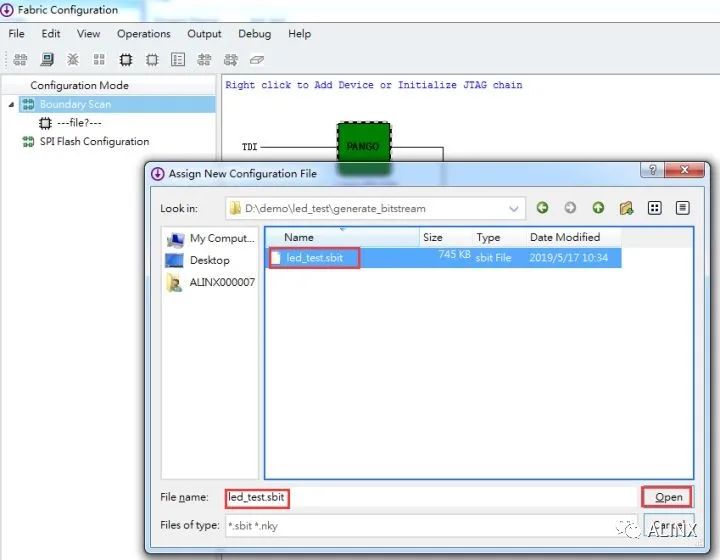Click the outlined chip toolbar icon
The height and width of the screenshot is (560, 720).
[152, 60]
